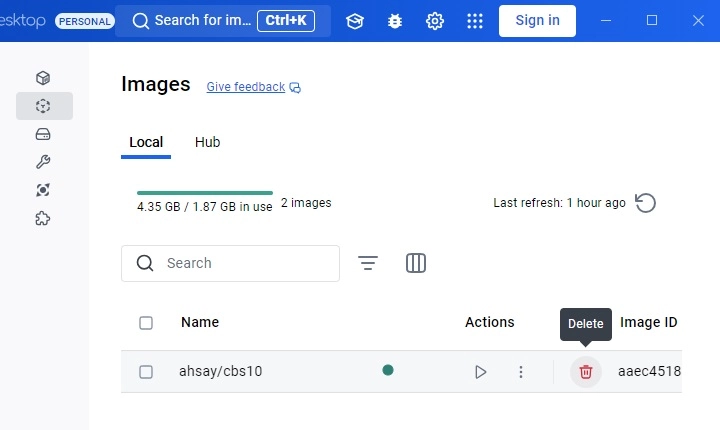The image size is (720, 430).
Task: Click the aaec4518 image ID
Action: [x=649, y=371]
